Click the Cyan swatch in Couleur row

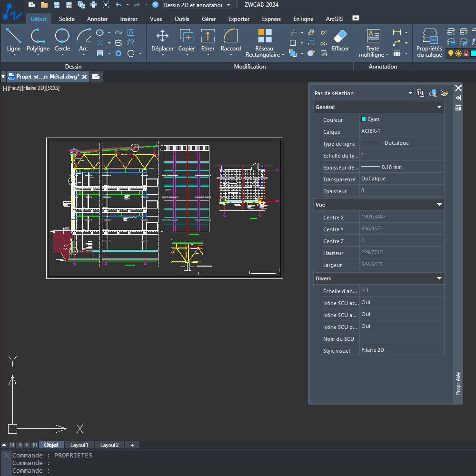(363, 119)
